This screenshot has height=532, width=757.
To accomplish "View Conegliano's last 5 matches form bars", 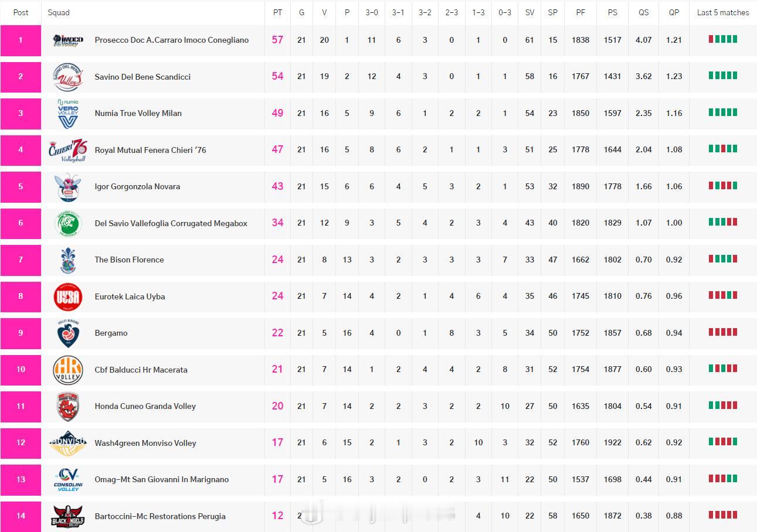I will point(723,39).
